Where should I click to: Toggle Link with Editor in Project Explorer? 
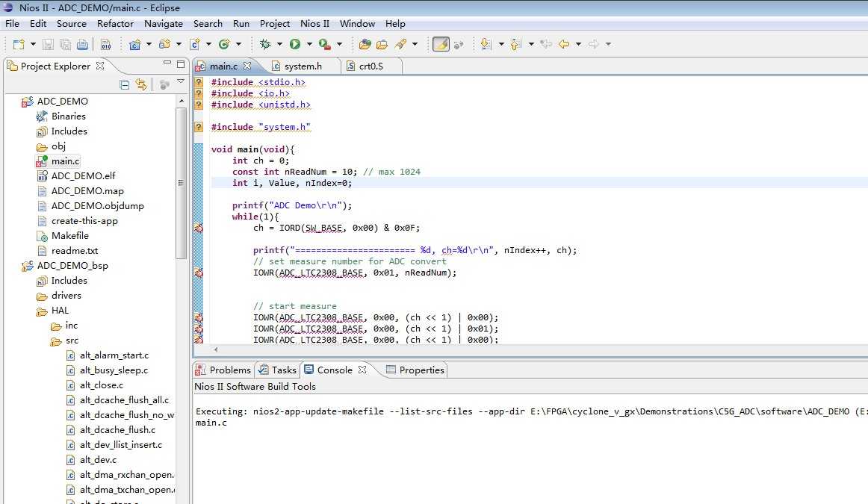(142, 84)
